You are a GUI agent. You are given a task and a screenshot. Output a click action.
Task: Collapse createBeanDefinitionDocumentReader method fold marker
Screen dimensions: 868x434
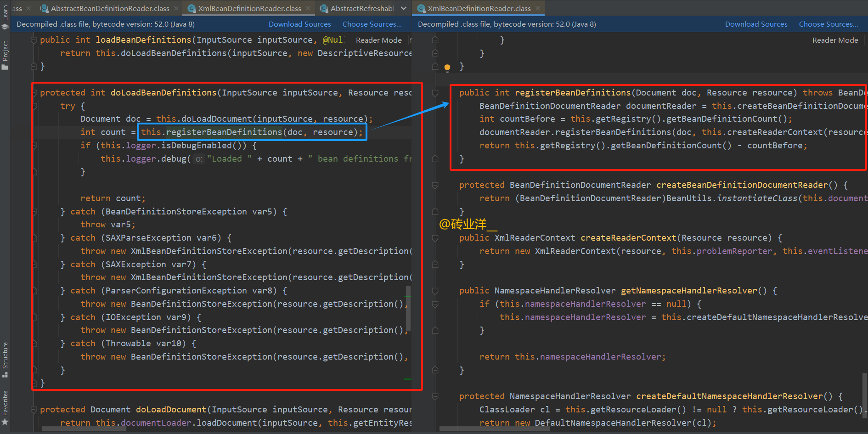pos(435,185)
